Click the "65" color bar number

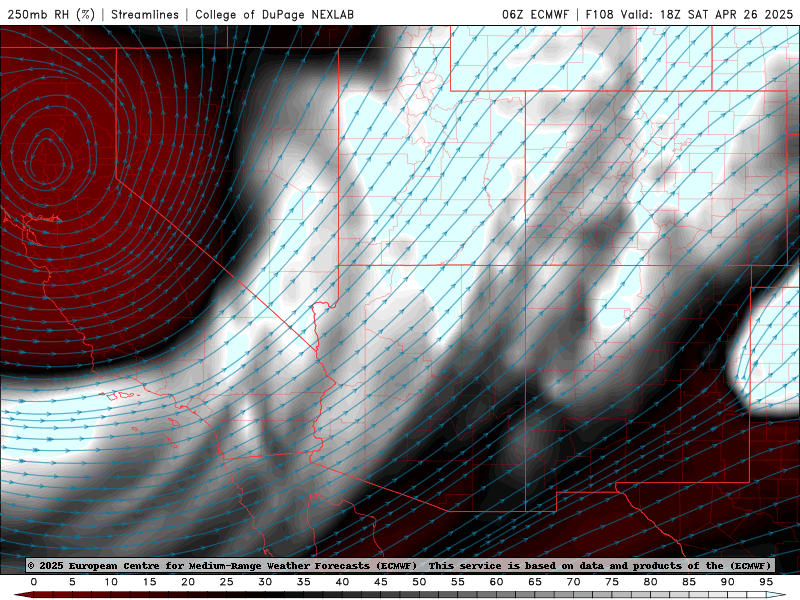[x=535, y=582]
